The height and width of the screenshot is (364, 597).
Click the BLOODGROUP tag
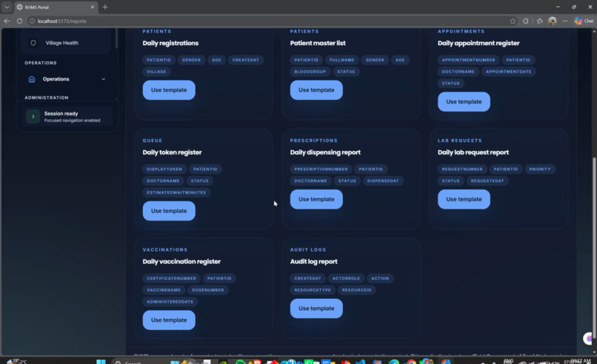pos(310,72)
